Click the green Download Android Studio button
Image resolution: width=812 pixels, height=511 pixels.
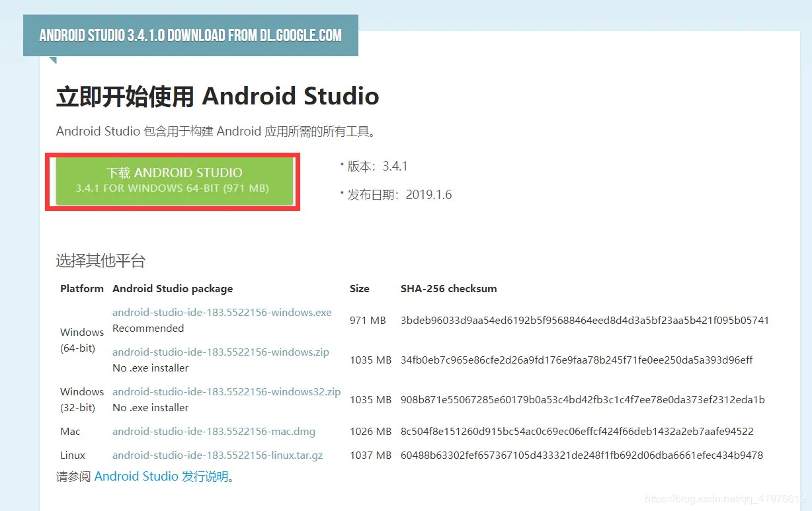coord(175,180)
